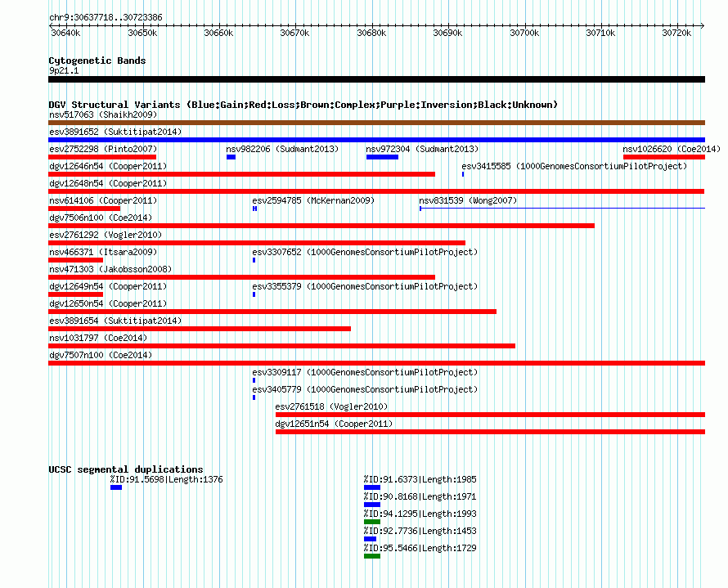
Task: Click the esv3891652 (Suktitipat2014) label
Action: pyautogui.click(x=115, y=132)
